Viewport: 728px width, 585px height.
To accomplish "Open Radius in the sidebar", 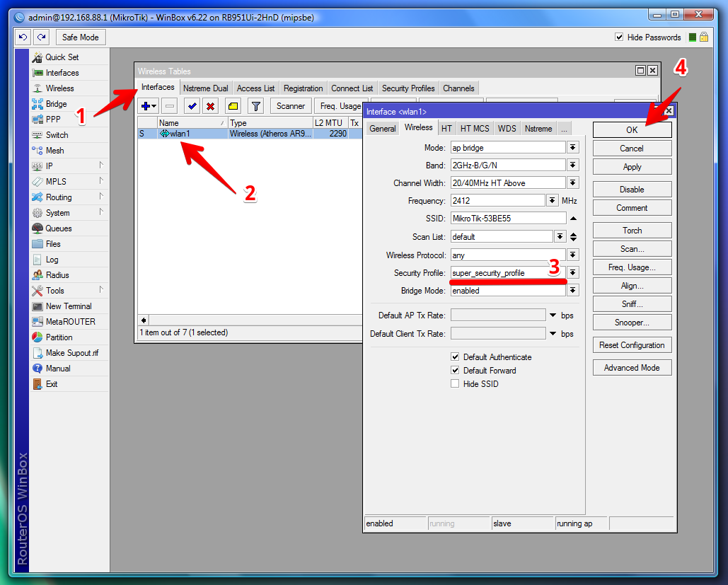I will pyautogui.click(x=57, y=275).
